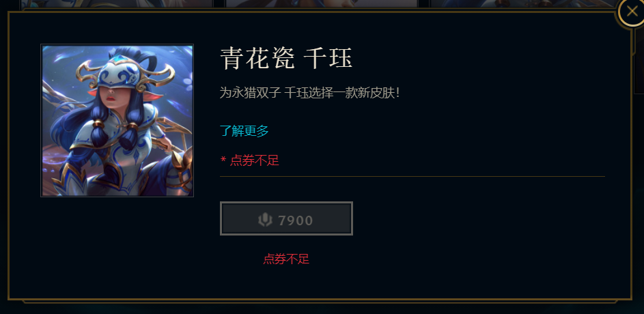The image size is (644, 314).
Task: Click the divider line under the warning
Action: pos(412,177)
